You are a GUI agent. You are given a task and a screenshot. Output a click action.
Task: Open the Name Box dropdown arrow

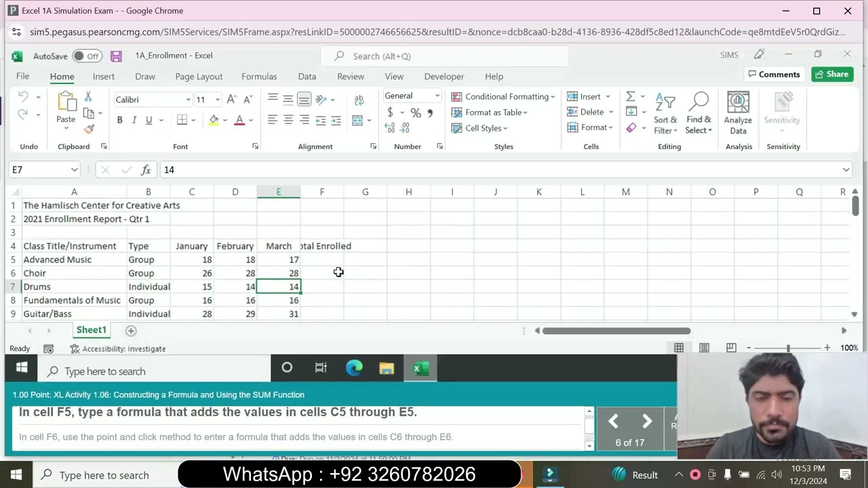[74, 169]
